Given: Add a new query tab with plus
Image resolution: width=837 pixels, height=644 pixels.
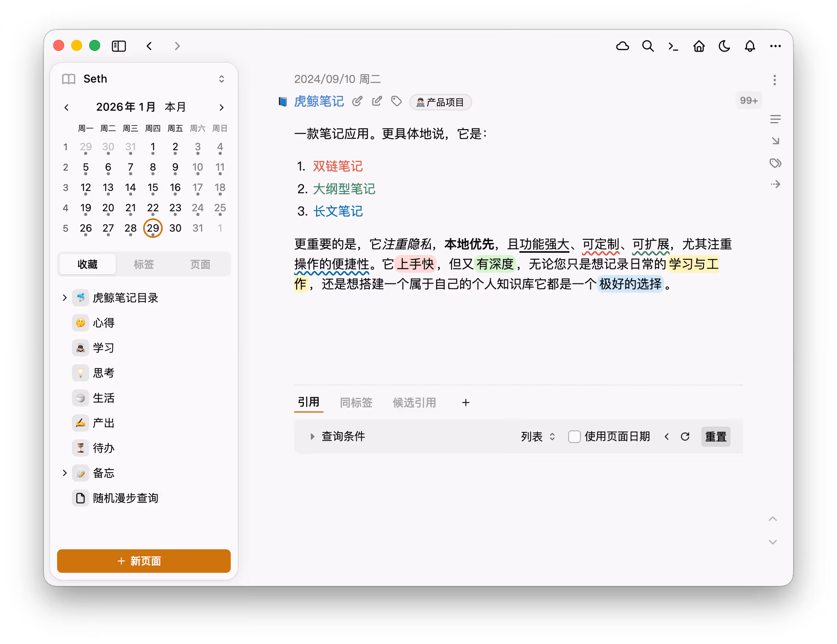Looking at the screenshot, I should click(x=465, y=403).
